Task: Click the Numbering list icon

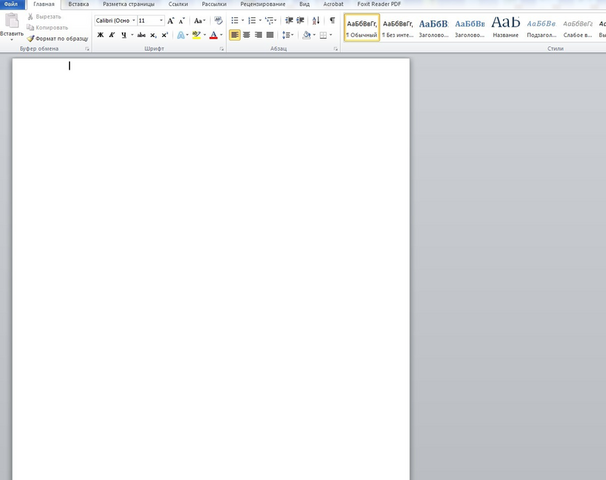Action: click(252, 20)
